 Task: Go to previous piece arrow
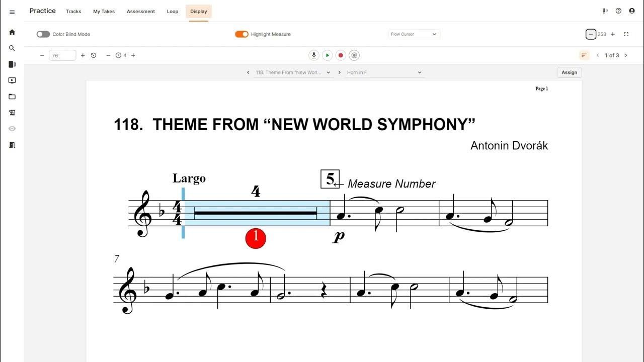tap(248, 72)
